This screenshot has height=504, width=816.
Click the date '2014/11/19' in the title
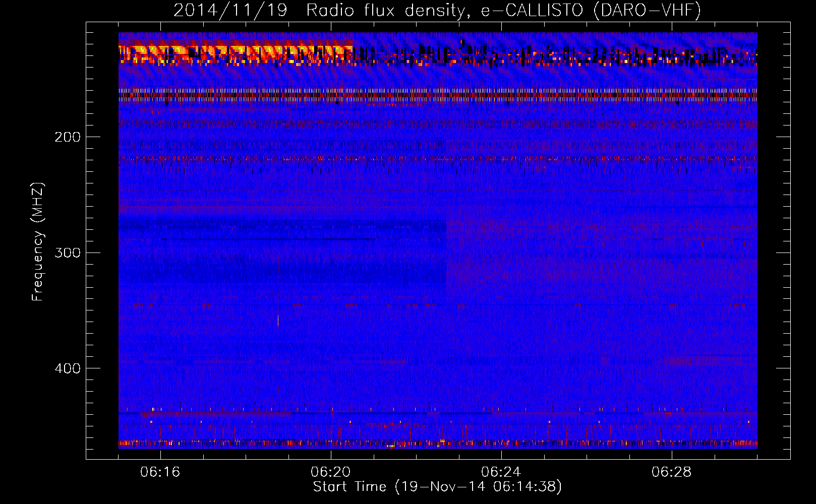click(230, 10)
